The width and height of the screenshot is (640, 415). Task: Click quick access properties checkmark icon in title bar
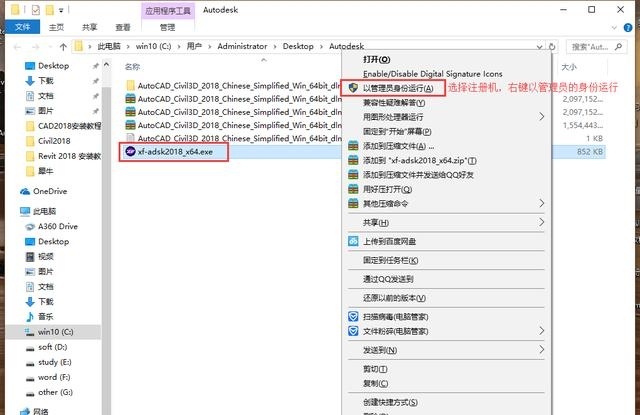click(36, 10)
